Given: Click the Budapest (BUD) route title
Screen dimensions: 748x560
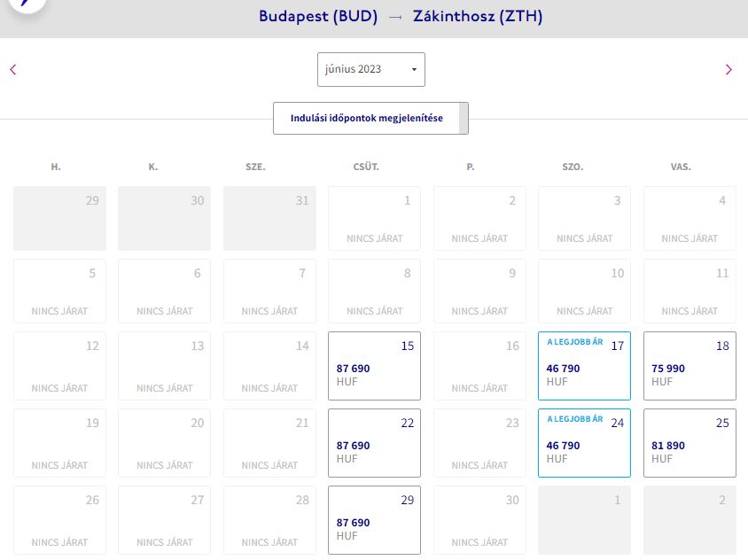Looking at the screenshot, I should [x=318, y=16].
